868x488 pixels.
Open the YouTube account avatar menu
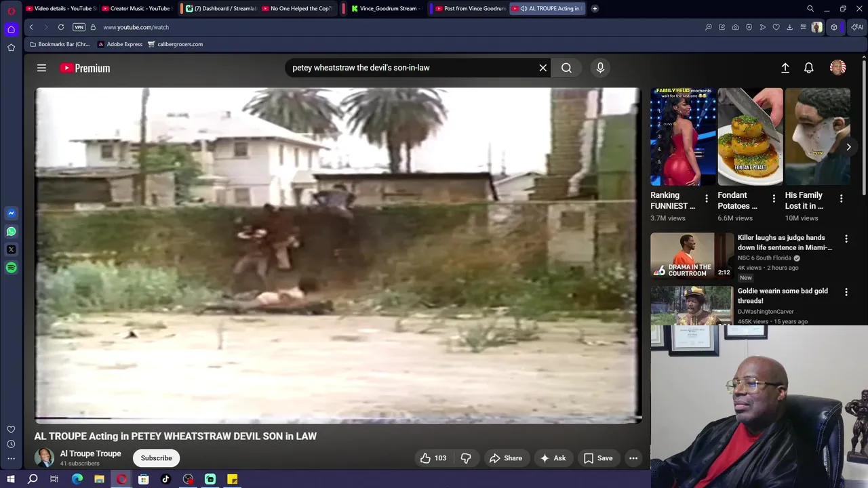tap(838, 68)
